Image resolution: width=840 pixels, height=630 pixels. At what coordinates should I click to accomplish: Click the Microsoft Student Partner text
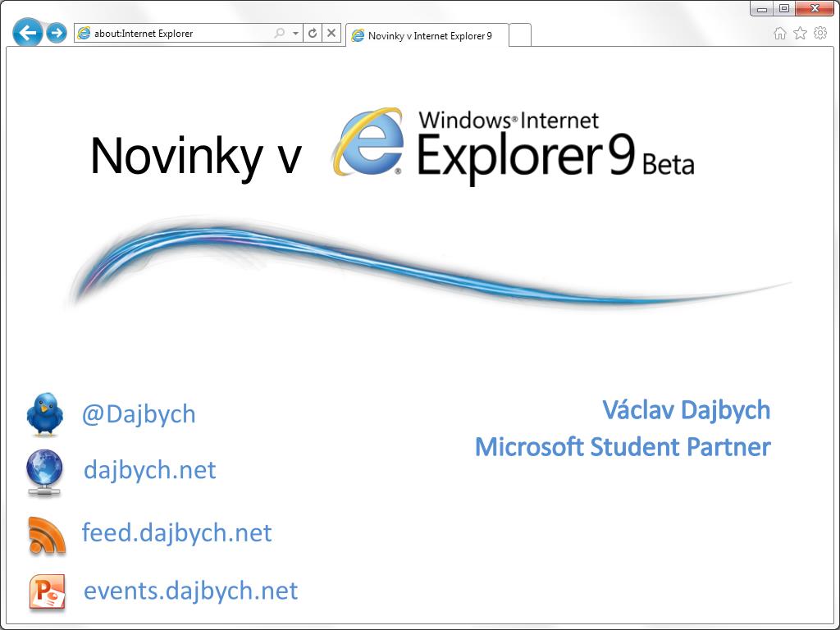(623, 447)
